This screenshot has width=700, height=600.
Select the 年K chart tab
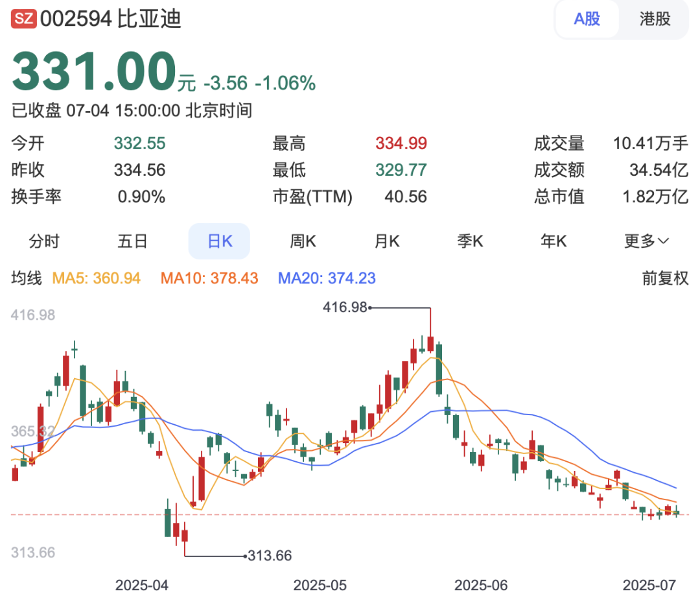point(554,241)
